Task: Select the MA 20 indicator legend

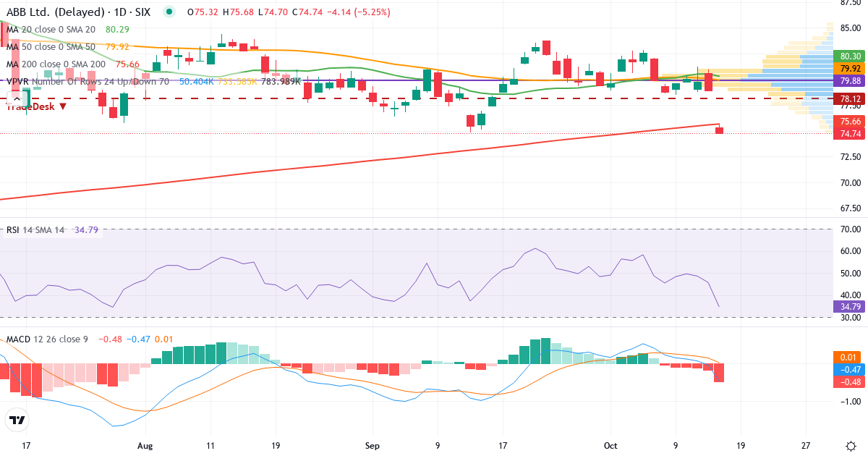Action: [51, 29]
